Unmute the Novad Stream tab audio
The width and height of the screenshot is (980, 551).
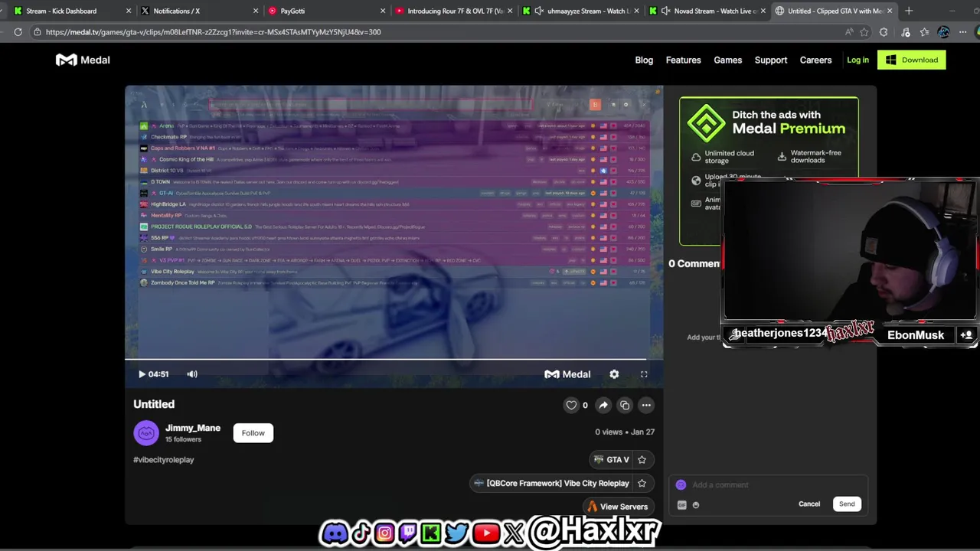click(665, 11)
